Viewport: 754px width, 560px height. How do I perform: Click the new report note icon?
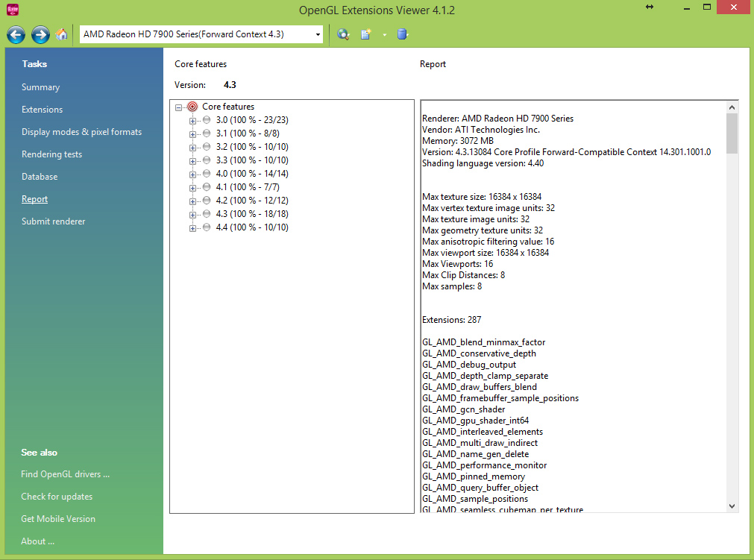[366, 34]
